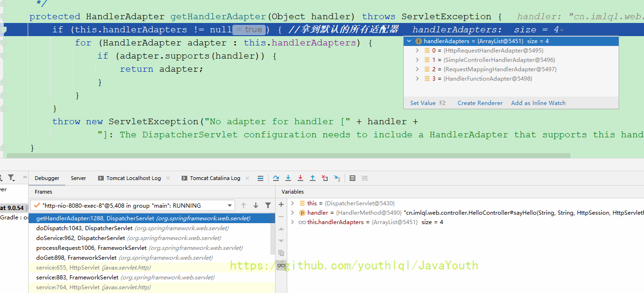Close the Tomcat Localhost Log tab
The height and width of the screenshot is (293, 644).
pos(169,178)
